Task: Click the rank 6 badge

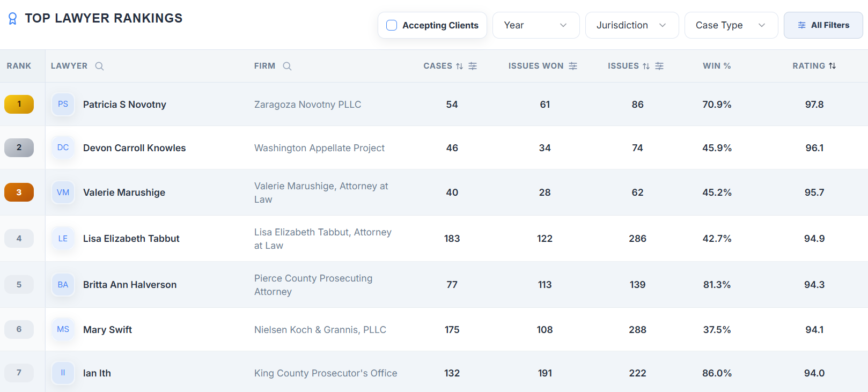Action: click(19, 329)
